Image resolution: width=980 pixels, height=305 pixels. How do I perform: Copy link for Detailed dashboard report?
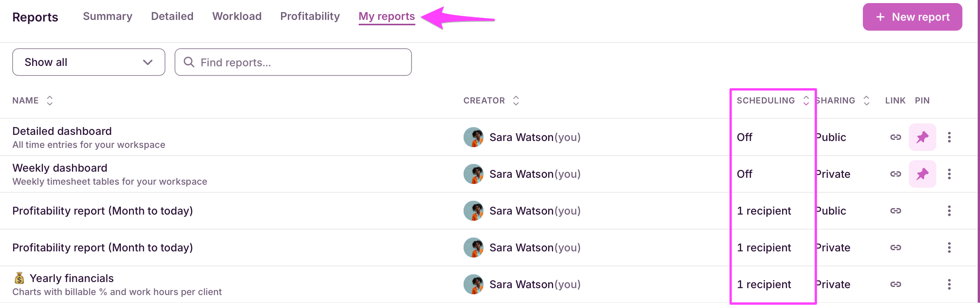pyautogui.click(x=895, y=137)
